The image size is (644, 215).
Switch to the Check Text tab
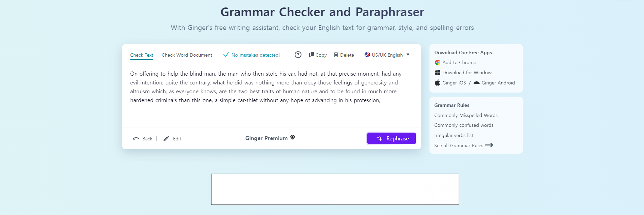142,55
